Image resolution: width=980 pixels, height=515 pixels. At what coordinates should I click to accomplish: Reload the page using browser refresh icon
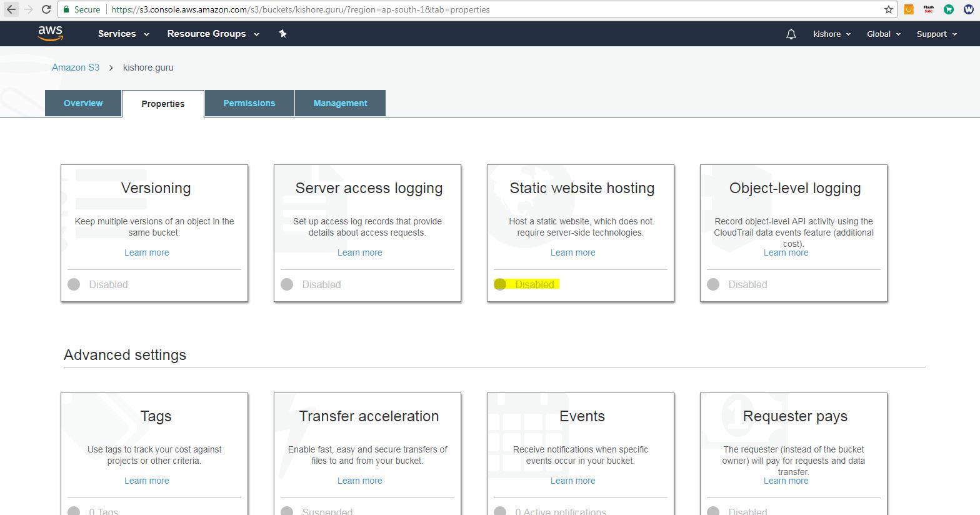pyautogui.click(x=46, y=9)
